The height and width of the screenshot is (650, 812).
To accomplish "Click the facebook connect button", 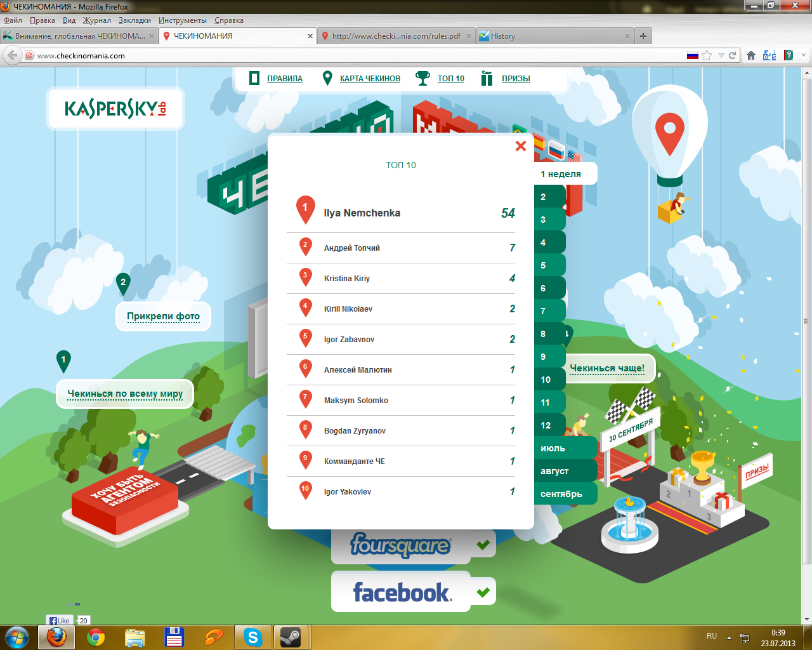I will pos(401,592).
